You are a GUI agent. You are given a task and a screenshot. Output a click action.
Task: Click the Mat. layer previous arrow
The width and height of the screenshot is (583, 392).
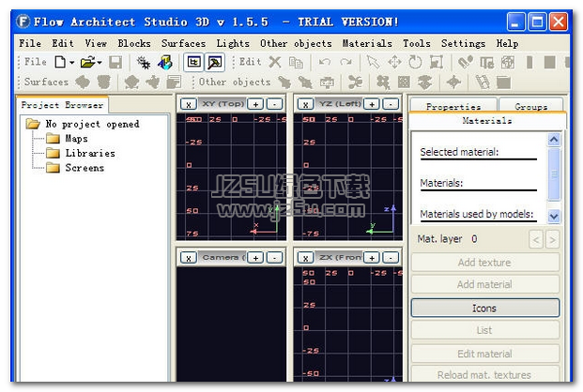click(536, 240)
